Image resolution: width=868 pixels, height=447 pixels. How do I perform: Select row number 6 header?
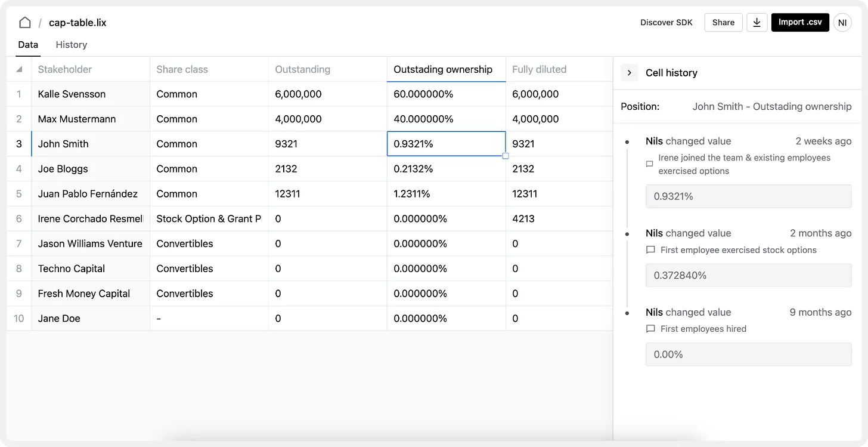pyautogui.click(x=19, y=219)
